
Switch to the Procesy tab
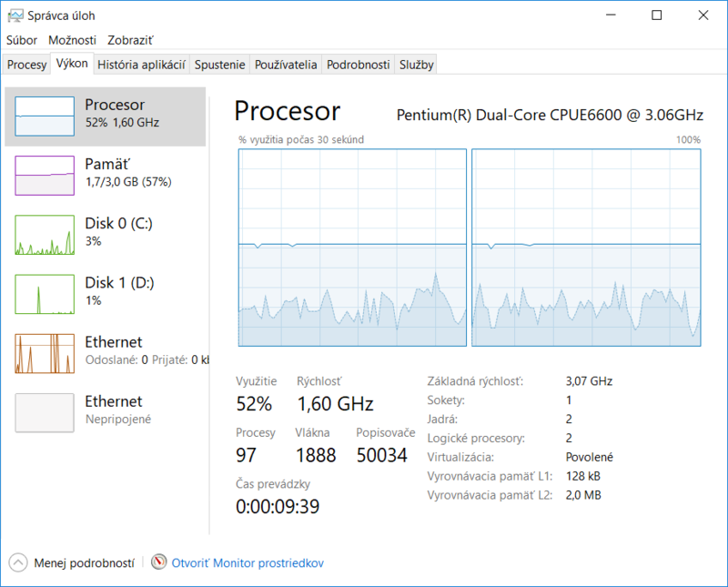tap(26, 65)
